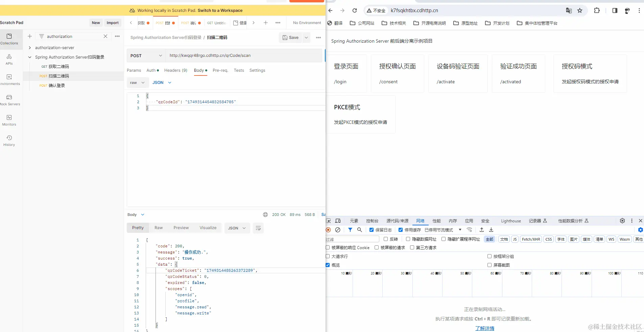Collapse the authorization-server collection
Screen dimensions: 644x332
click(30, 48)
